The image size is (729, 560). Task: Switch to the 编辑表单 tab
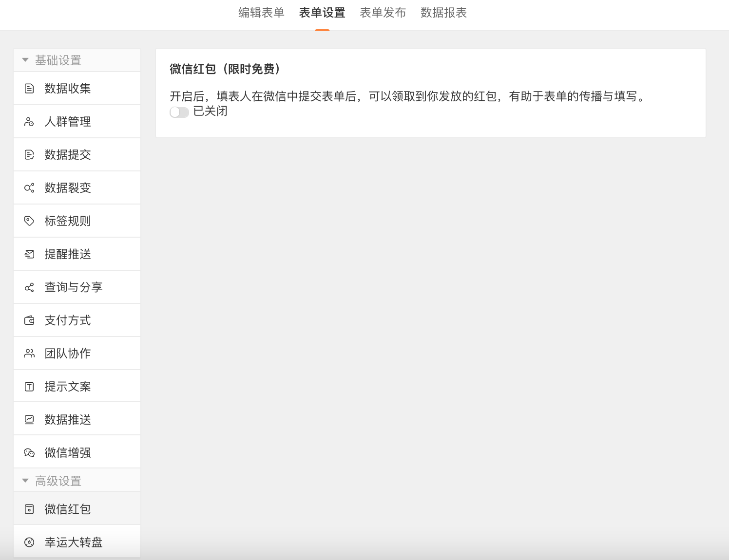click(261, 13)
